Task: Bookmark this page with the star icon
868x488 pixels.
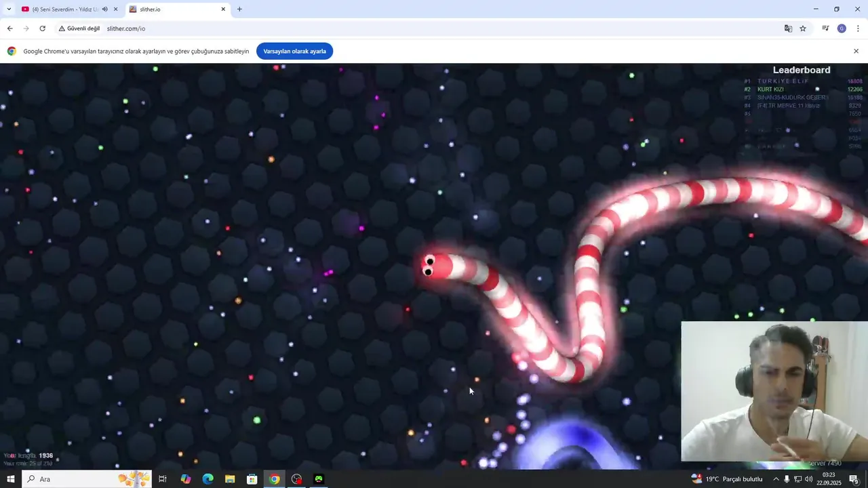Action: click(803, 28)
